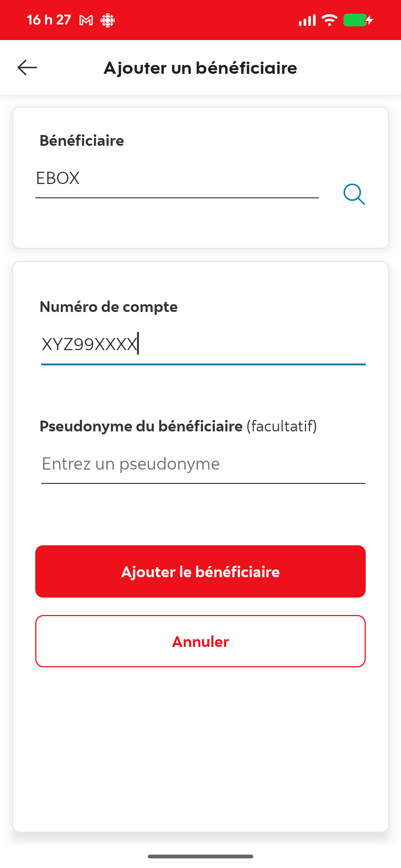Tap the home gesture bar at bottom
This screenshot has height=868, width=401.
click(x=200, y=857)
